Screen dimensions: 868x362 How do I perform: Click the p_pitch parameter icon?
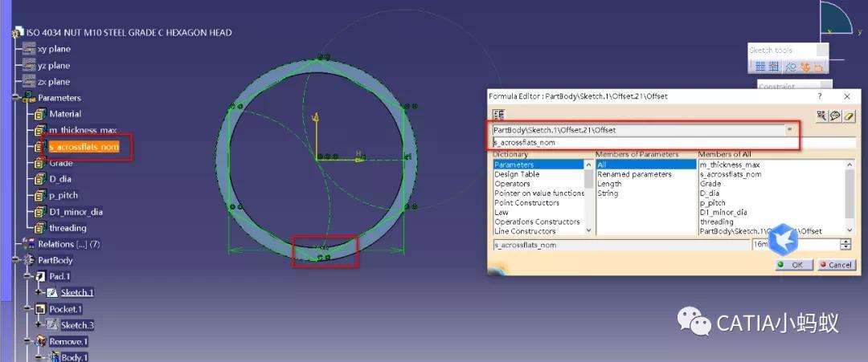[40, 196]
